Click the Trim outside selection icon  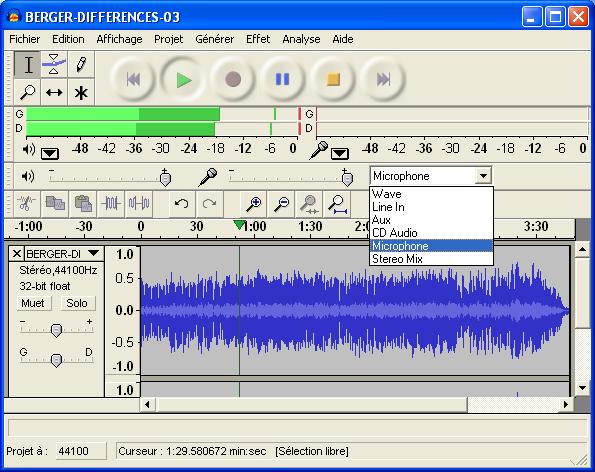111,204
